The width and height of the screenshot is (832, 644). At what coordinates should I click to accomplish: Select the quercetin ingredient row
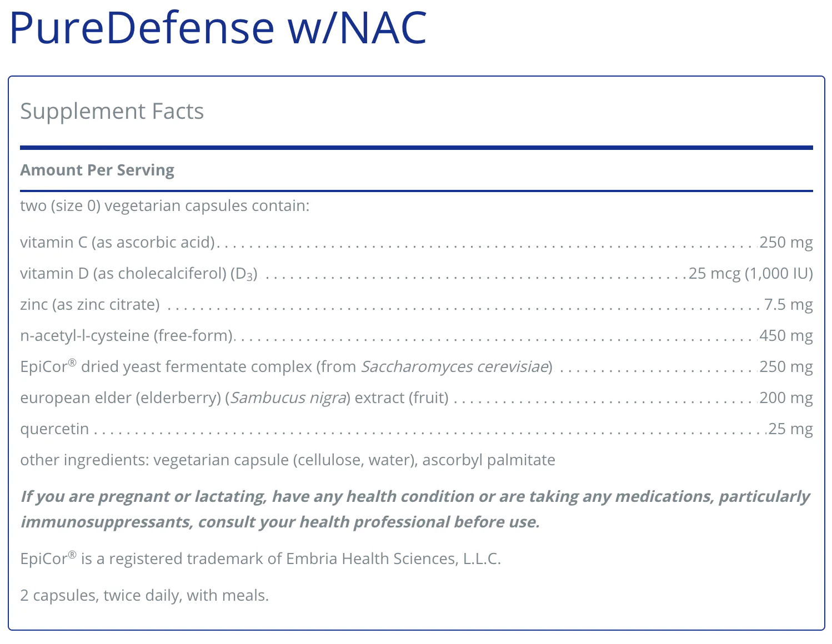tap(417, 429)
